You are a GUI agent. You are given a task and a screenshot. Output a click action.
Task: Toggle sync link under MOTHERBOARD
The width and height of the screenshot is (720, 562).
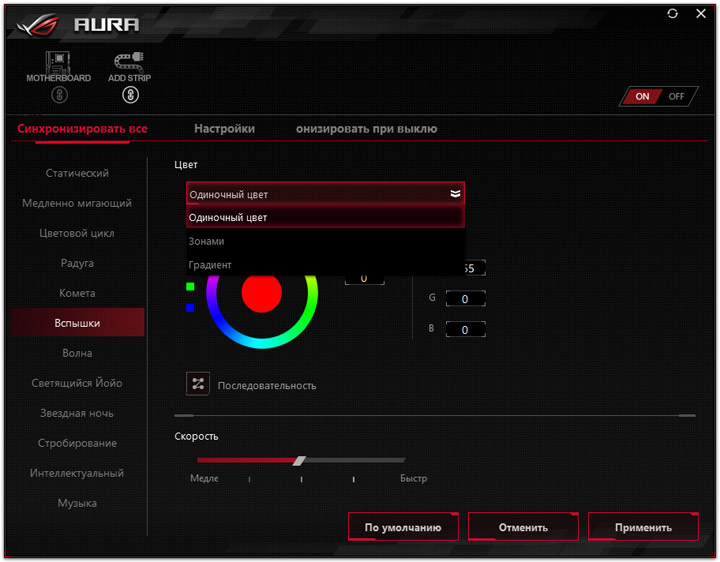click(x=59, y=95)
